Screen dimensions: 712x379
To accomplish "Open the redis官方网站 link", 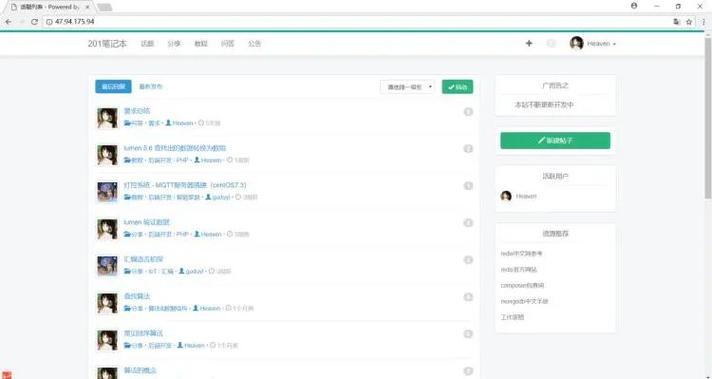I will click(519, 270).
